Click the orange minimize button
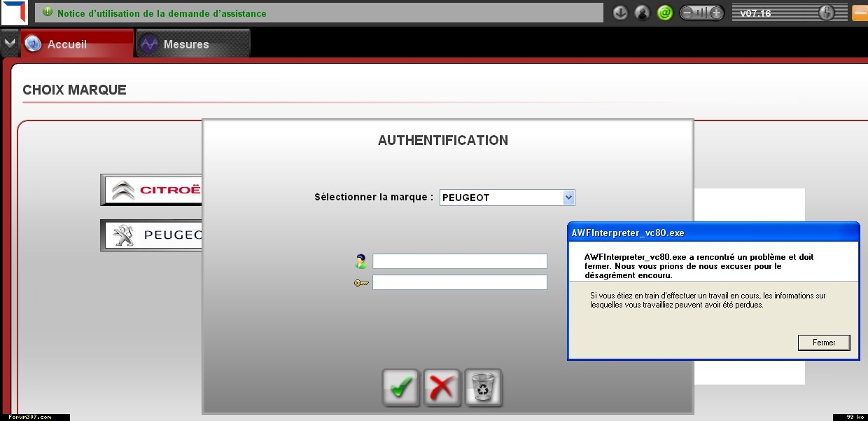This screenshot has height=421, width=868. [860, 13]
